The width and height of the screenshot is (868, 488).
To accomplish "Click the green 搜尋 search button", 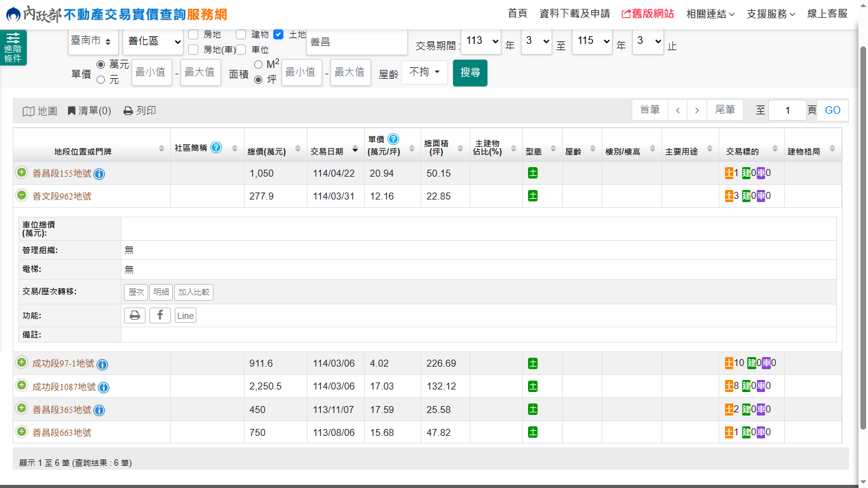I will click(470, 72).
